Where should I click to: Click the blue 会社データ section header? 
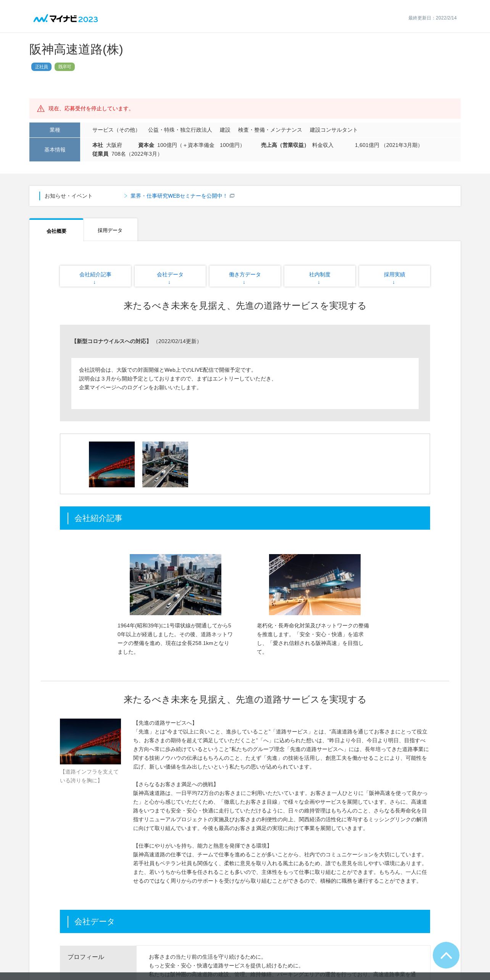click(245, 922)
